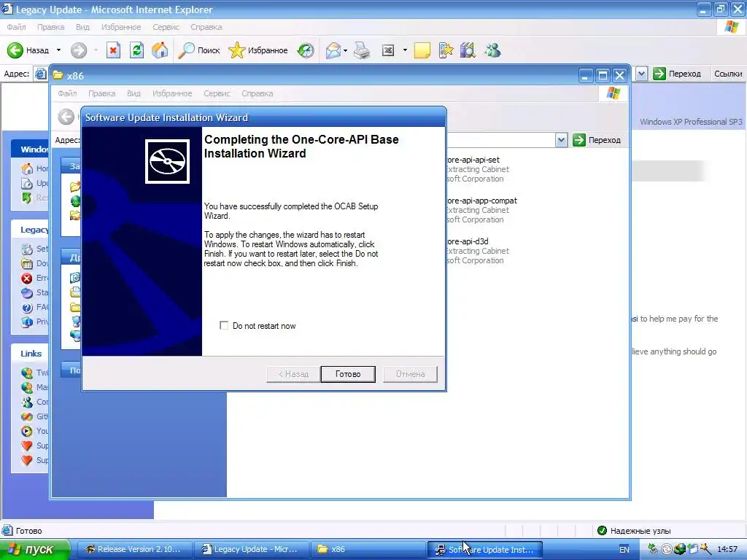
Task: Switch to Legacy Update taskbar item
Action: pos(252,549)
